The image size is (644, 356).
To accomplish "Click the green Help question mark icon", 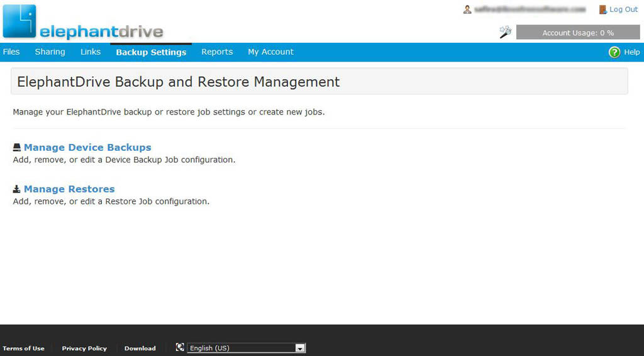I will click(x=614, y=52).
